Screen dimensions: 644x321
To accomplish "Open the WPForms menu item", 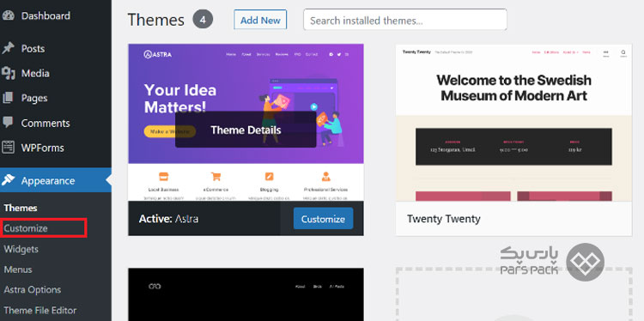I will [x=43, y=148].
